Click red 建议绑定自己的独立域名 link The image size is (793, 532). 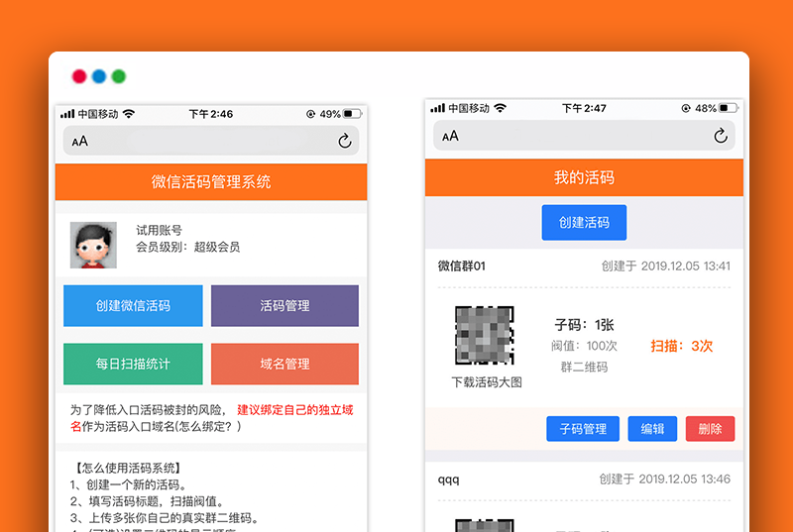[294, 410]
